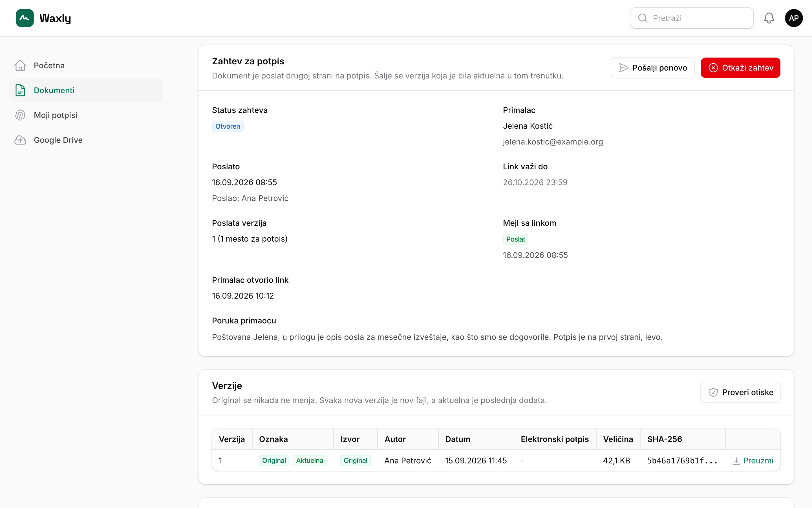Click the search magnifier icon
Screen dimensions: 812x508
[643, 18]
